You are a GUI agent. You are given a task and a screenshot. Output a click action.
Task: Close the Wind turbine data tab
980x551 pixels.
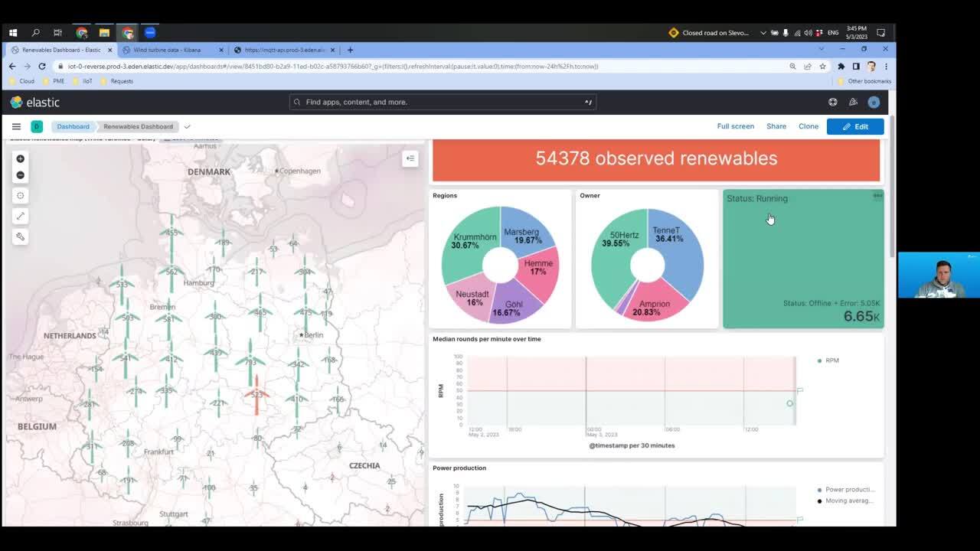pos(221,50)
